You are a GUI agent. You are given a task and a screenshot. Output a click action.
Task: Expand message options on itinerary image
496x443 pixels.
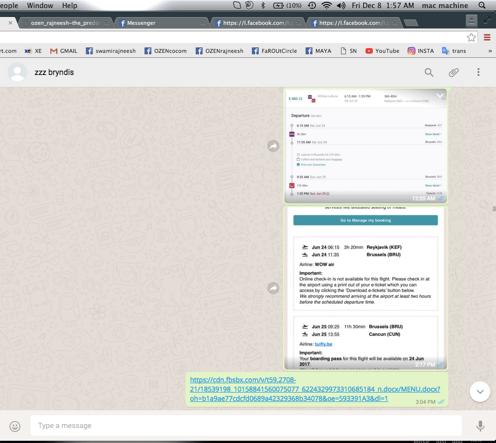point(440,96)
